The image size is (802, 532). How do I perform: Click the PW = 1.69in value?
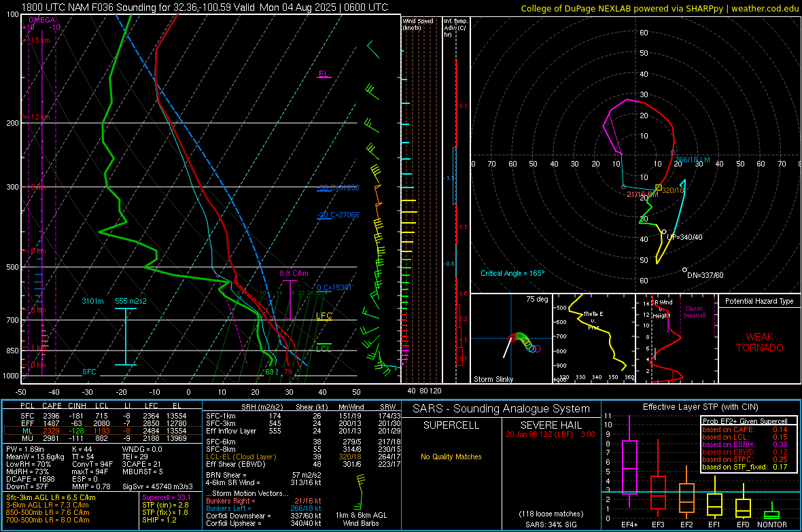(x=25, y=449)
